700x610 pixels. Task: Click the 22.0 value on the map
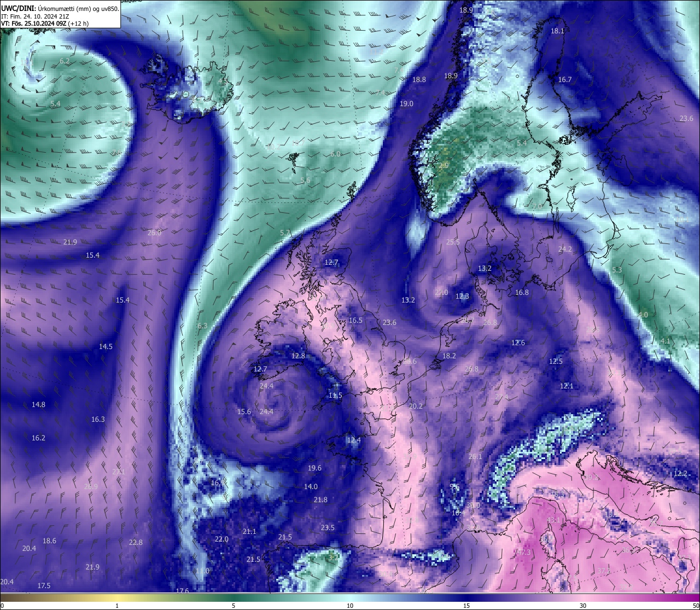pyautogui.click(x=221, y=539)
